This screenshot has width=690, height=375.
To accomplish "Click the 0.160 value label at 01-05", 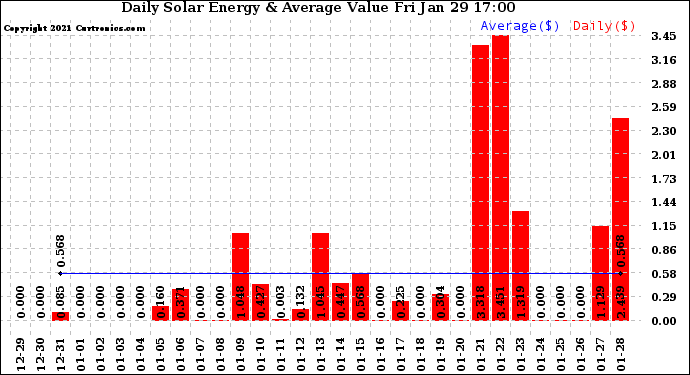I will [161, 302].
